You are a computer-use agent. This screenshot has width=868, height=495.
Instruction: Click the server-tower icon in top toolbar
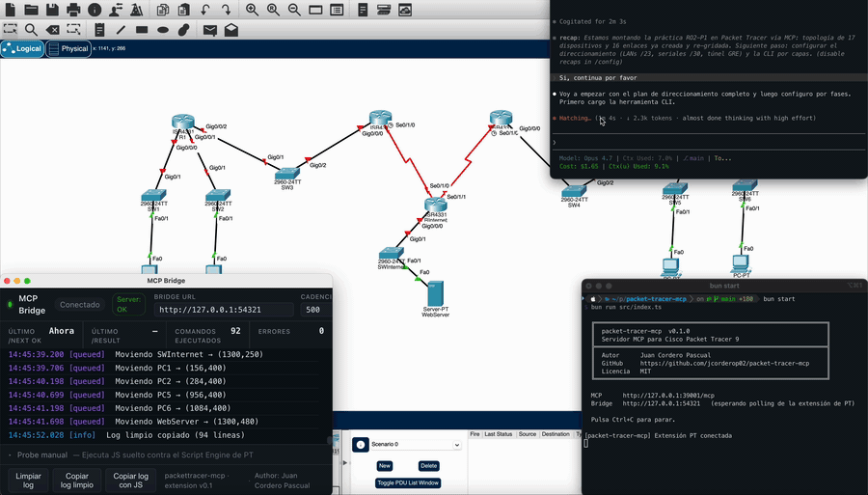363,10
